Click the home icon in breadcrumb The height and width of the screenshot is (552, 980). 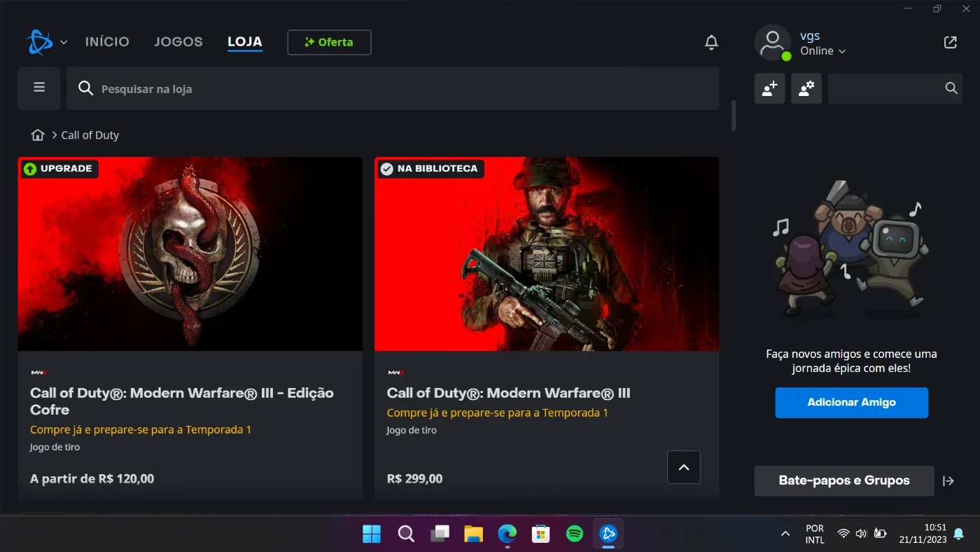coord(38,135)
